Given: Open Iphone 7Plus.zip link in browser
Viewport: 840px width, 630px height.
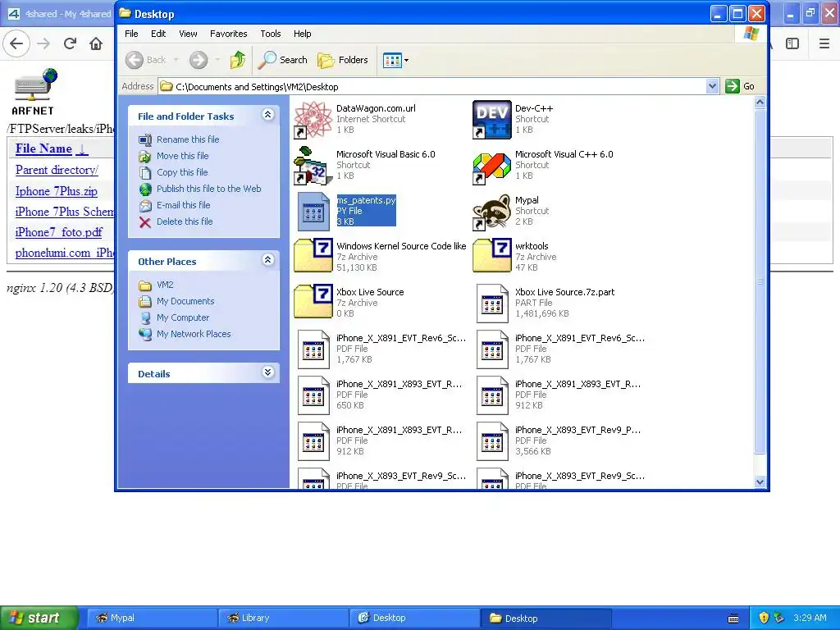Looking at the screenshot, I should point(57,191).
